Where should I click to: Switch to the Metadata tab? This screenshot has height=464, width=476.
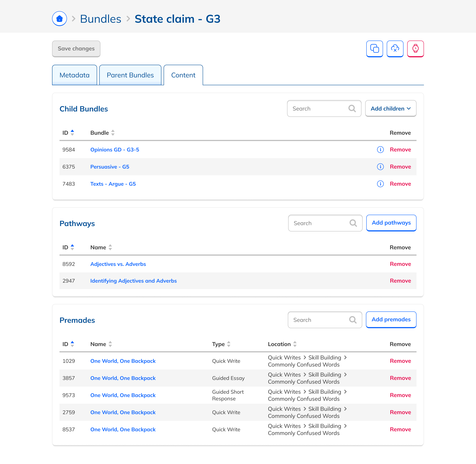coord(75,75)
